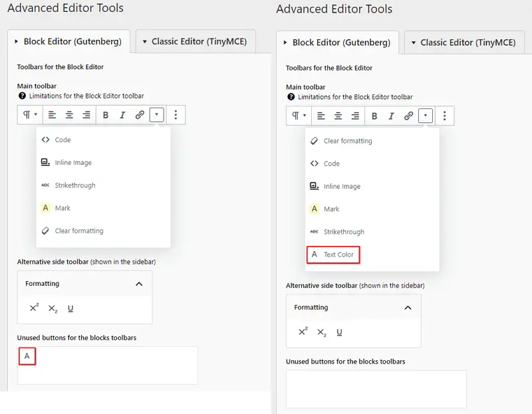Toggle Bold in the main toolbar
The height and width of the screenshot is (414, 532).
pyautogui.click(x=106, y=115)
